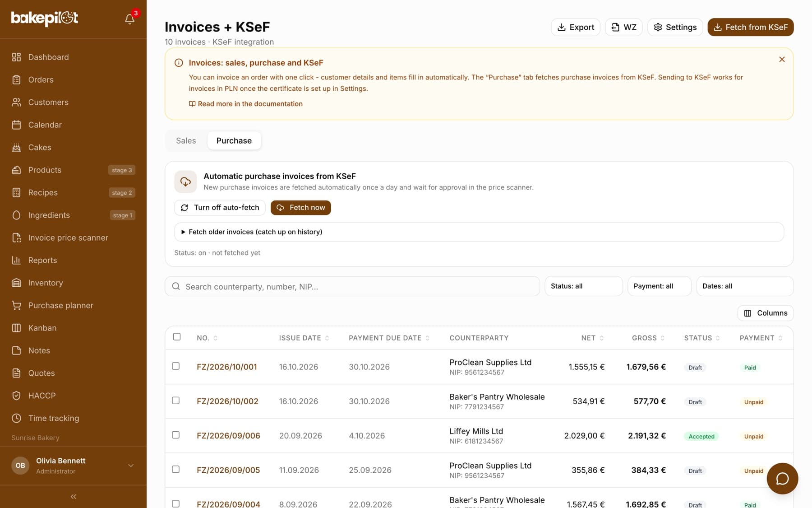Open the Status: all filter
The image size is (812, 508).
point(583,286)
